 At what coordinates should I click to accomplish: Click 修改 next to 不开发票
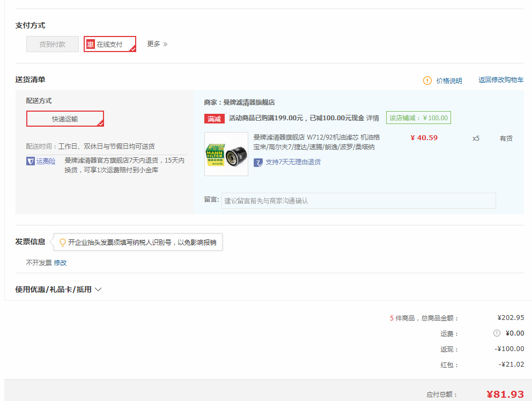(61, 263)
